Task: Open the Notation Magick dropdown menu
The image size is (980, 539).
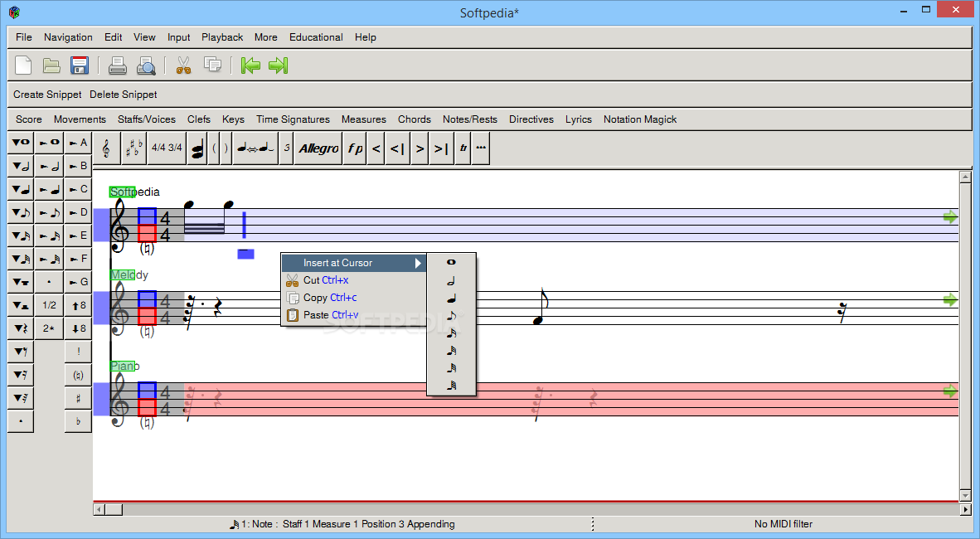Action: [640, 119]
